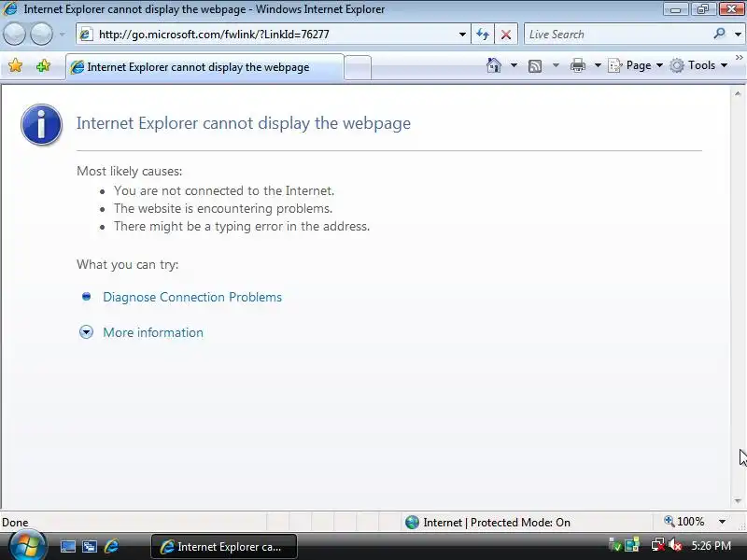Click the page heading error text
Screen dimensions: 747x560
[244, 123]
